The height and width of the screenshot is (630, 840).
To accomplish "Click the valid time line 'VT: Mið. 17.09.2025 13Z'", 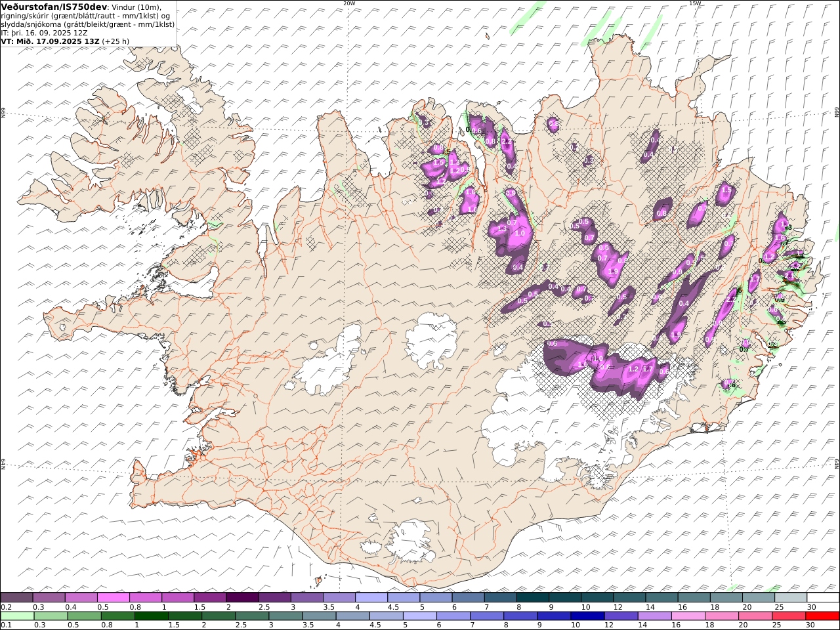I will 51,41.
